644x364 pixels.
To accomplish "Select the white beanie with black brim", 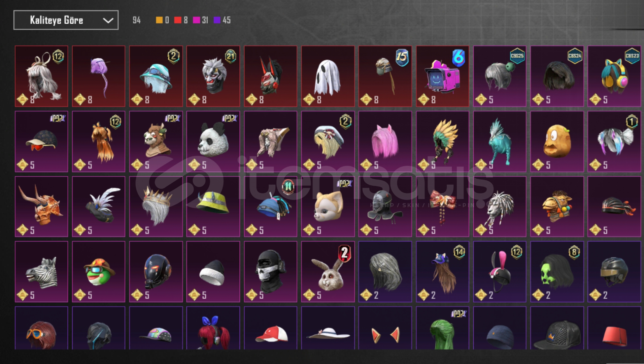I will [x=213, y=272].
